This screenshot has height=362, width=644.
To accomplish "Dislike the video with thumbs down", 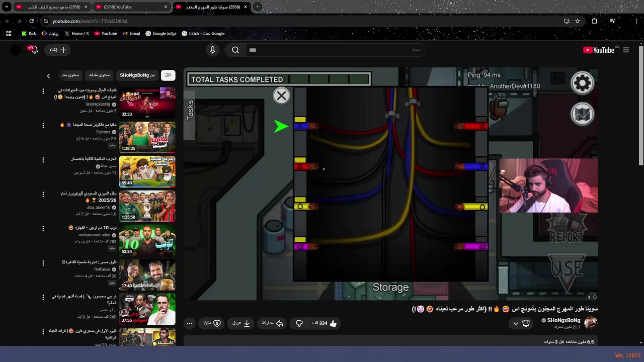I will (299, 323).
